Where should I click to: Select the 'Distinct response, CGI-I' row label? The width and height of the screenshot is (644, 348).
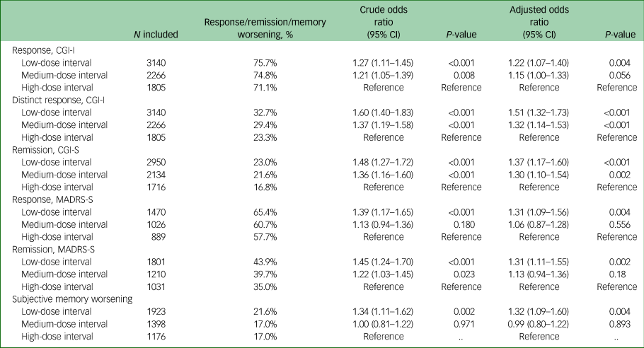tap(62, 100)
